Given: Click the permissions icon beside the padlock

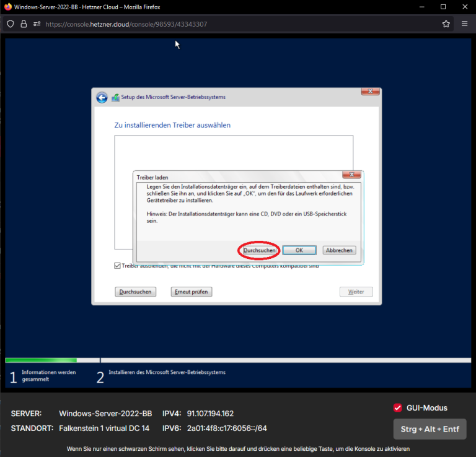Looking at the screenshot, I should 37,24.
